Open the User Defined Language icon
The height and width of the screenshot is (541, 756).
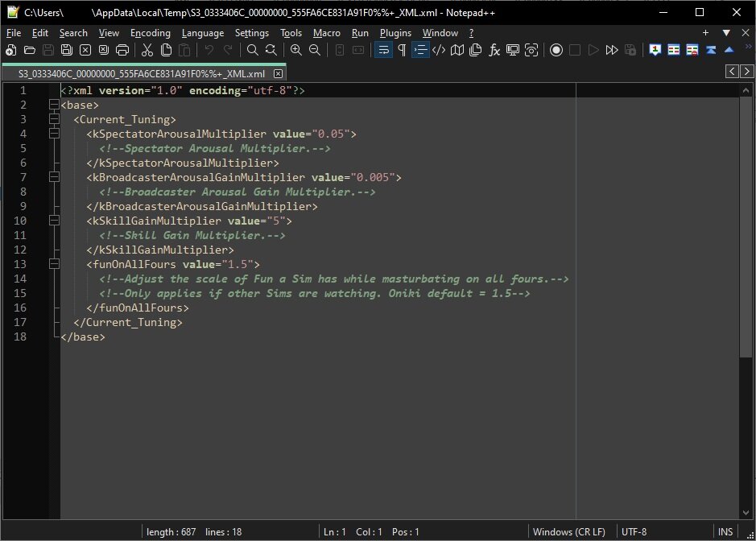click(x=439, y=50)
